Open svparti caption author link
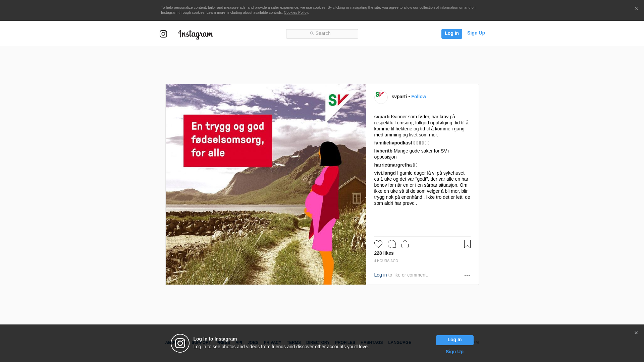This screenshot has width=644, height=362. click(x=382, y=117)
